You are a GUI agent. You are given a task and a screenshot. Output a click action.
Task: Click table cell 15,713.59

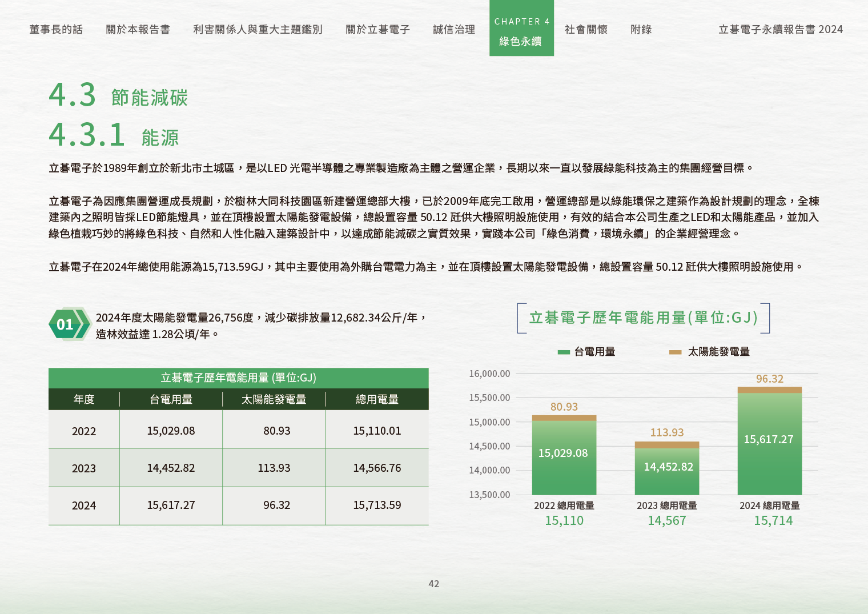click(377, 505)
